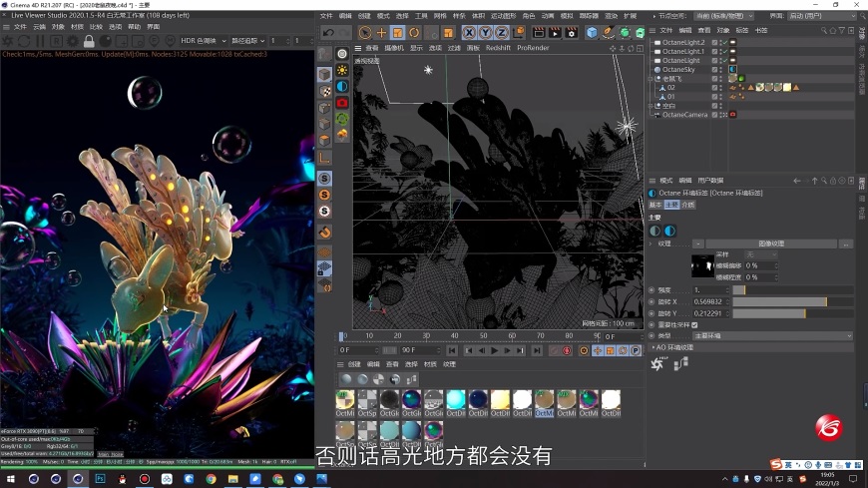Select the Rotate tool in top toolbar
The width and height of the screenshot is (868, 488).
click(413, 33)
